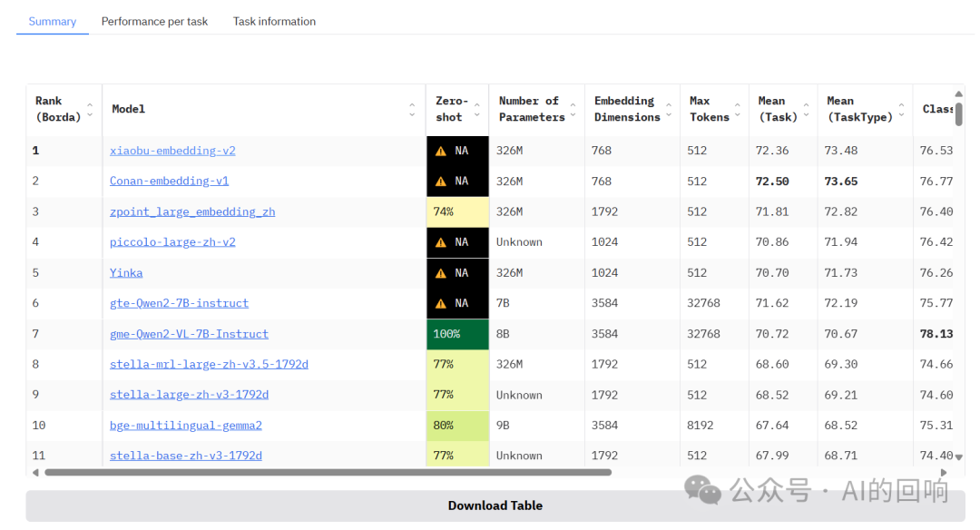The width and height of the screenshot is (980, 530).
Task: Click warning icon in gte-Qwen2-7B-instruct row
Action: pyautogui.click(x=441, y=303)
